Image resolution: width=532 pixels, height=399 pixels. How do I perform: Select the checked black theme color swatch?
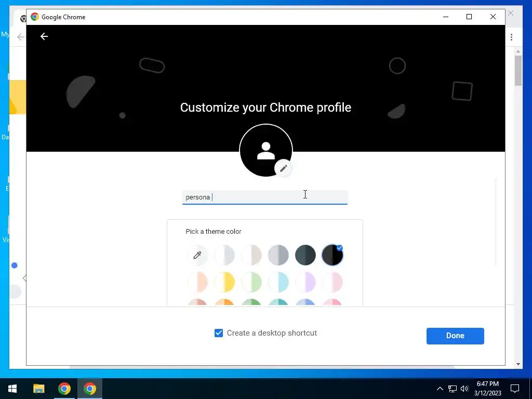click(332, 255)
